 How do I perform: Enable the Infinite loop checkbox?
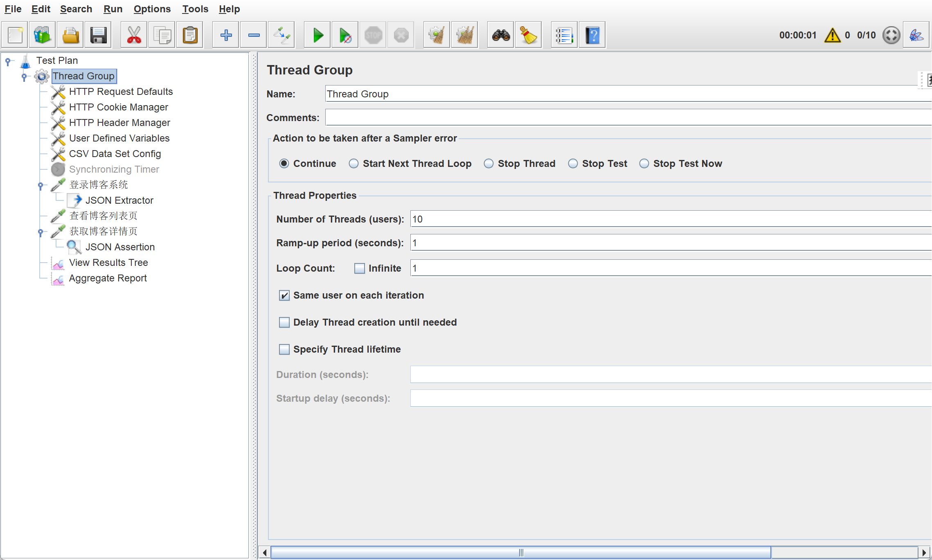click(x=359, y=268)
